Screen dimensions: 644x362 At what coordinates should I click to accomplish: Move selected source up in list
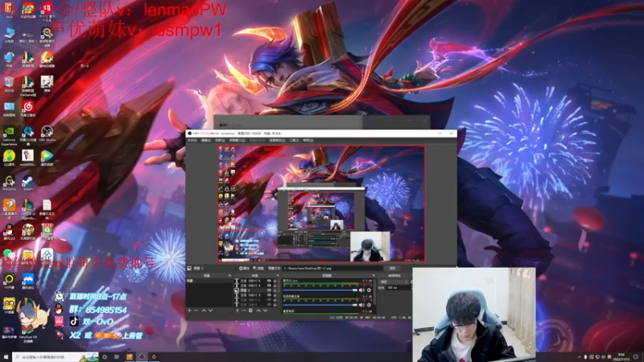pos(258,311)
